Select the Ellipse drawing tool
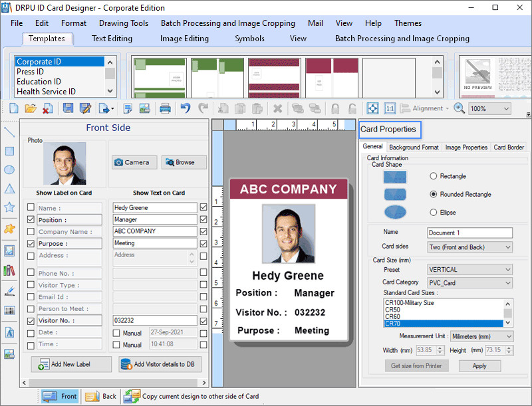The image size is (532, 406). tap(9, 169)
